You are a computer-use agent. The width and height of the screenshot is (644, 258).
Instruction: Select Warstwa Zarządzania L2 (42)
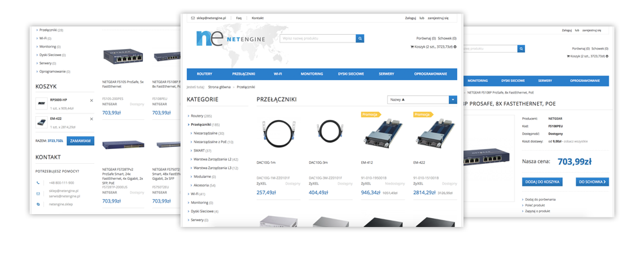coord(216,159)
